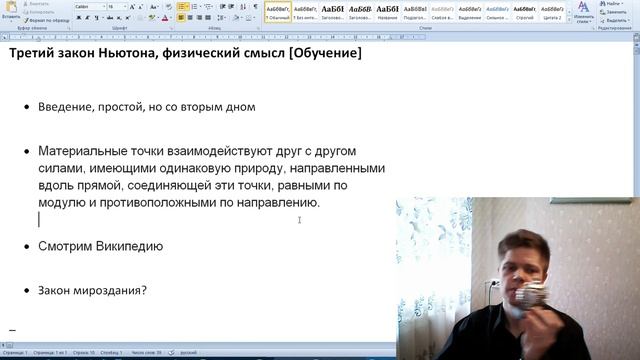This screenshot has height=360, width=640.
Task: Open the Clipboard group dialog launcher
Action: [69, 29]
